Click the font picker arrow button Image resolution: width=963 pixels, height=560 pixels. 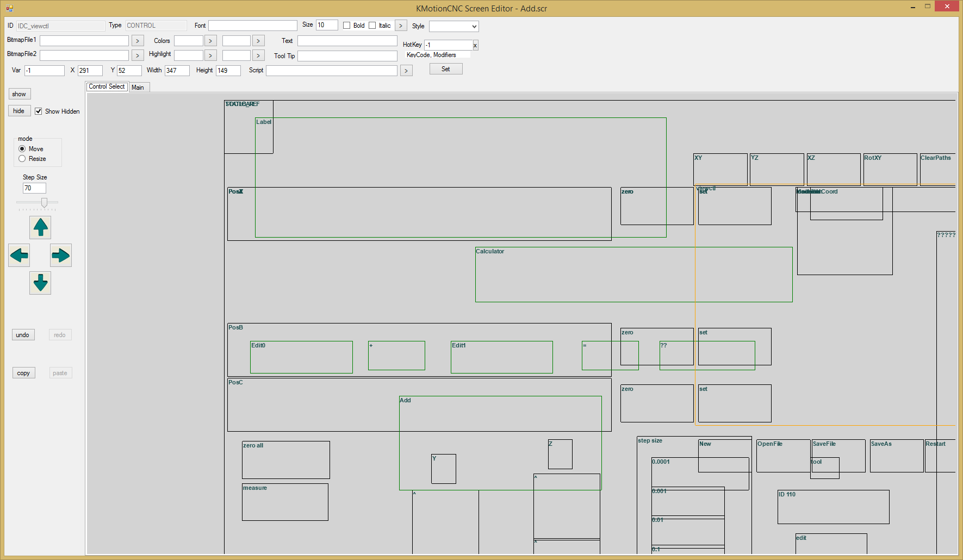tap(401, 26)
